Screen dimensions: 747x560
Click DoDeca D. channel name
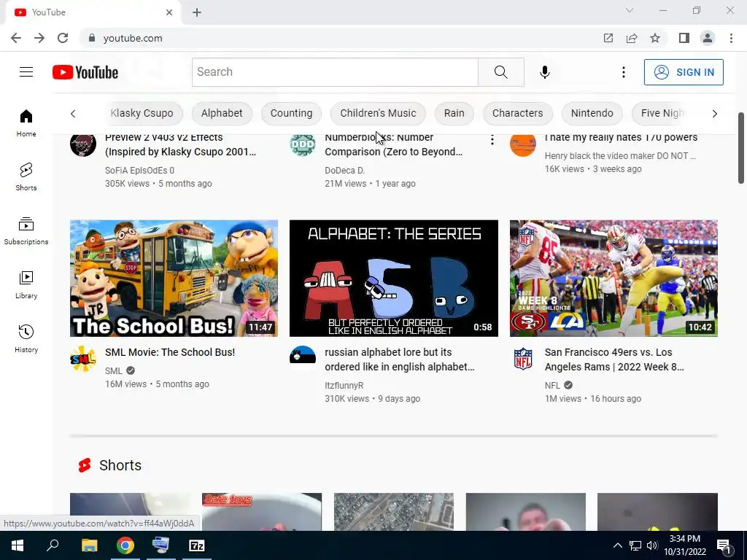(x=344, y=170)
